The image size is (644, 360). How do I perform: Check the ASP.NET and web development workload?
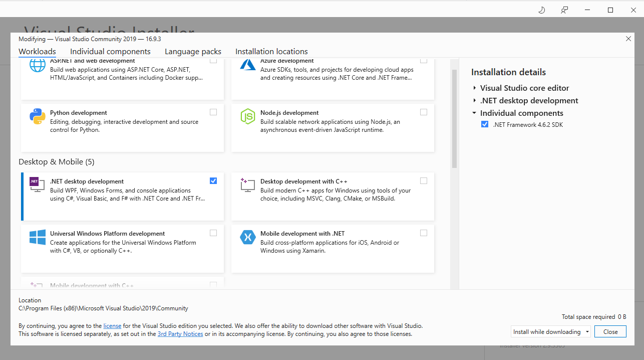pos(213,60)
